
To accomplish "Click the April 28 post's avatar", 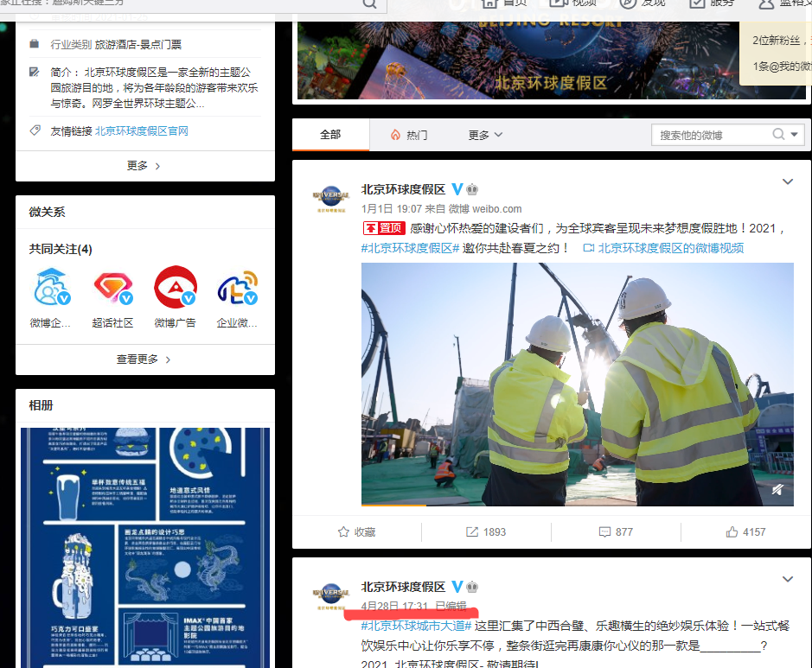I will [331, 596].
